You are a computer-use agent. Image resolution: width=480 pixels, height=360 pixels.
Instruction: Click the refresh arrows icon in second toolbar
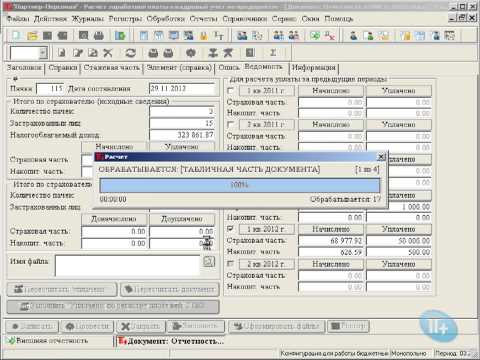point(130,52)
